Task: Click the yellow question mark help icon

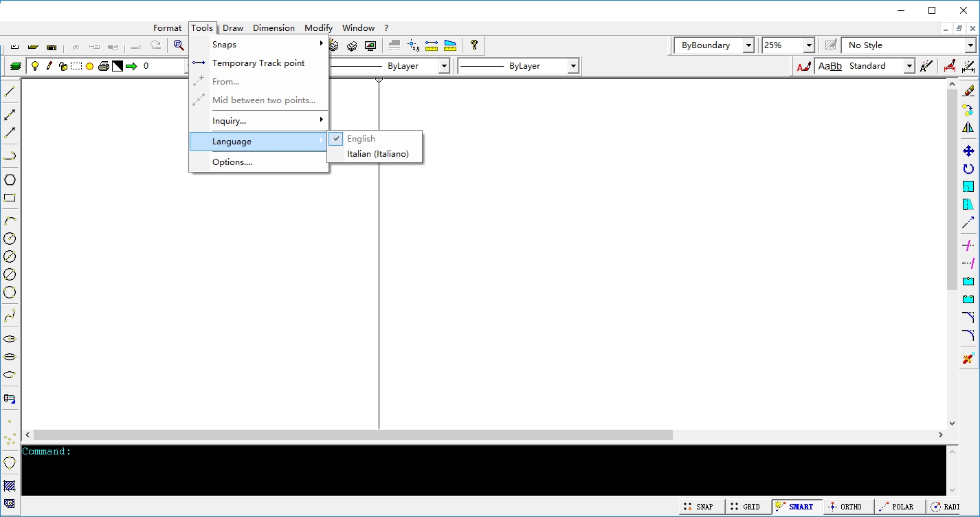Action: pyautogui.click(x=474, y=45)
